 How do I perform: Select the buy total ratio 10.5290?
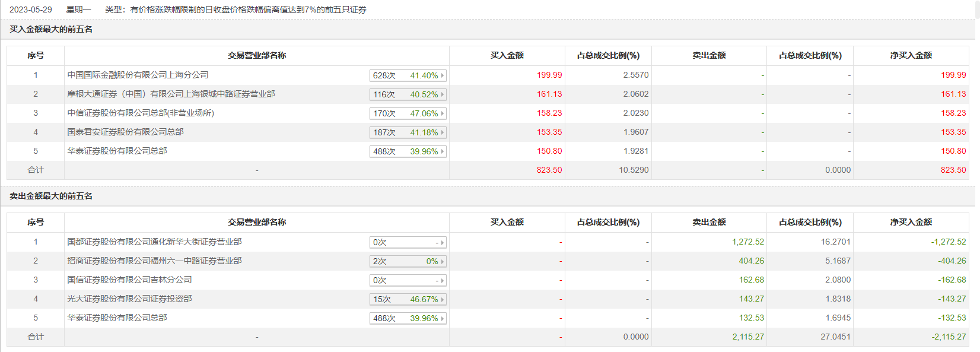click(634, 170)
